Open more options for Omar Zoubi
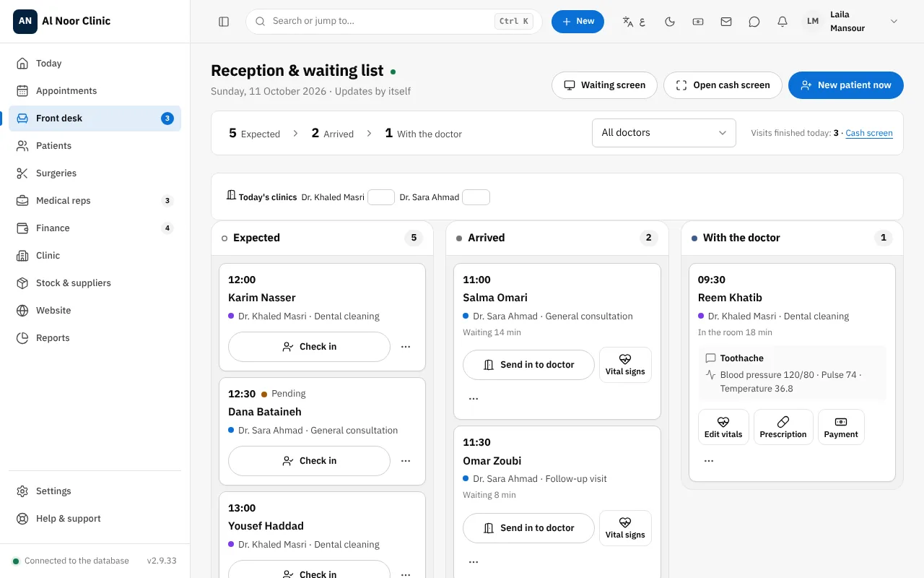This screenshot has height=578, width=924. point(474,562)
